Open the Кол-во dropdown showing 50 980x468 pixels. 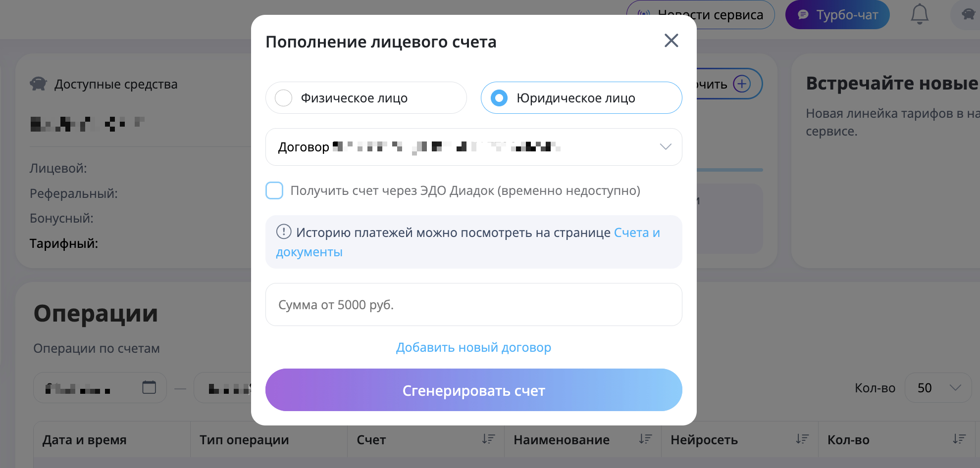pyautogui.click(x=937, y=388)
